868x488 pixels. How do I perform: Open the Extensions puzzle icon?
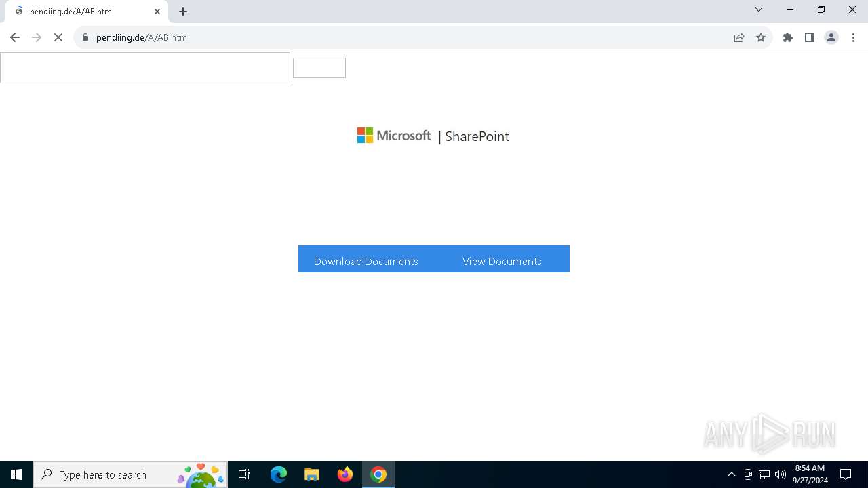(x=788, y=37)
